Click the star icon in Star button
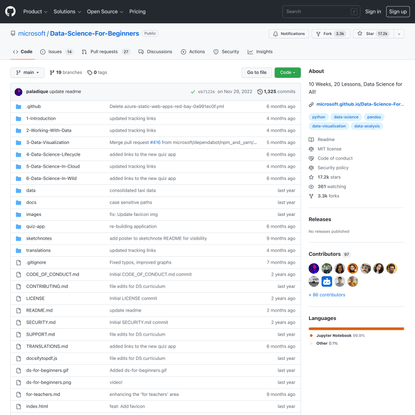 [360, 34]
